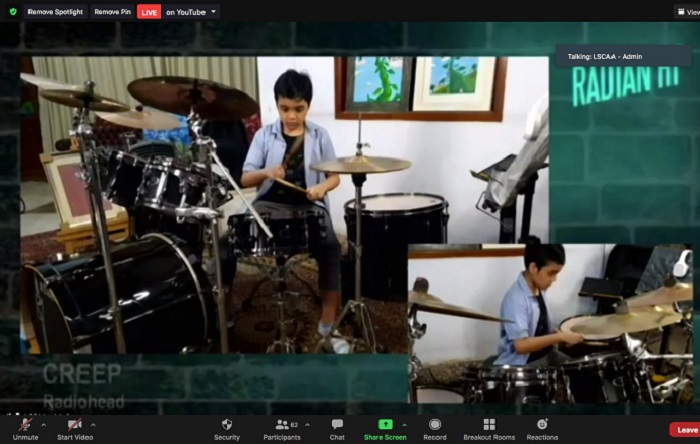Leave the meeting
Viewport: 700px width, 444px height.
click(x=685, y=429)
